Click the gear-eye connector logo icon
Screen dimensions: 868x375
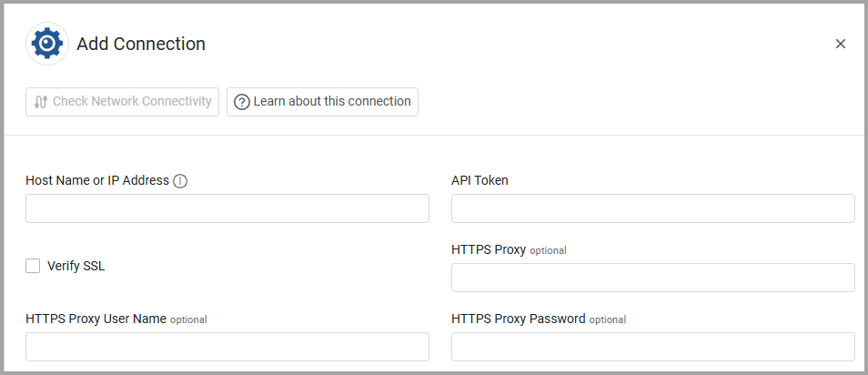coord(47,44)
